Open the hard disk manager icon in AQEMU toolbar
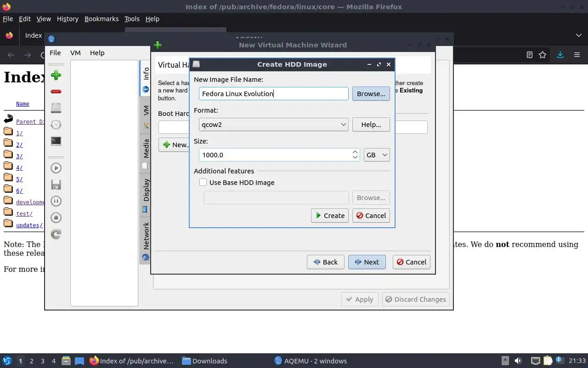The height and width of the screenshot is (368, 588). click(56, 108)
